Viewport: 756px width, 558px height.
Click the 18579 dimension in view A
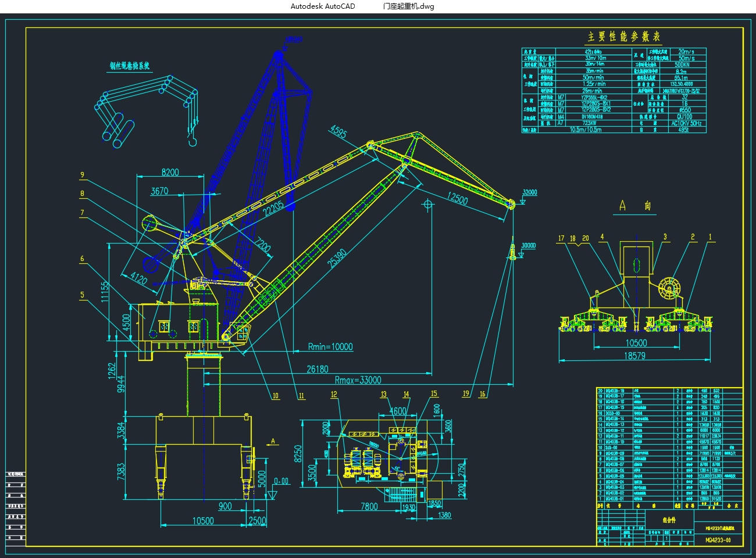[x=634, y=355]
